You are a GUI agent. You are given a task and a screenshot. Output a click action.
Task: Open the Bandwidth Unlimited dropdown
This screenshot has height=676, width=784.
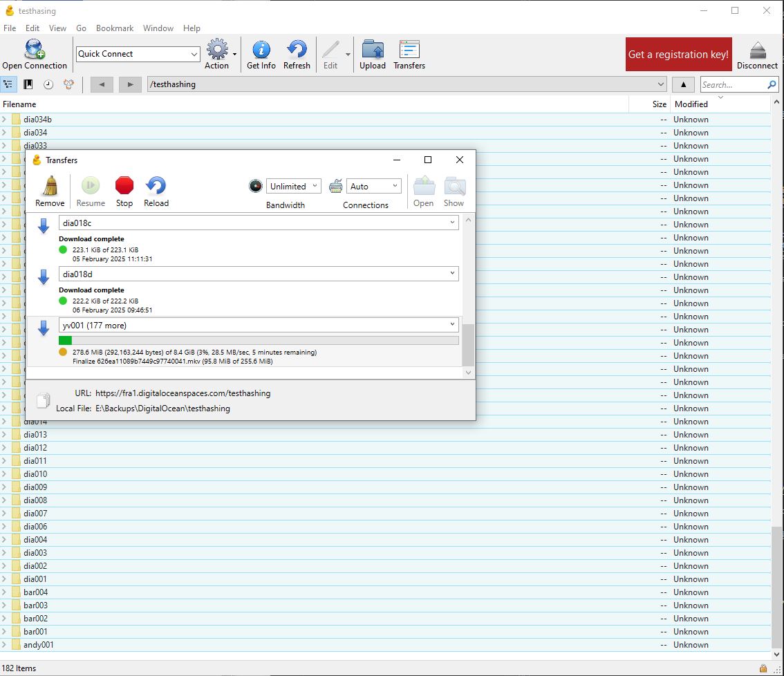pos(294,186)
